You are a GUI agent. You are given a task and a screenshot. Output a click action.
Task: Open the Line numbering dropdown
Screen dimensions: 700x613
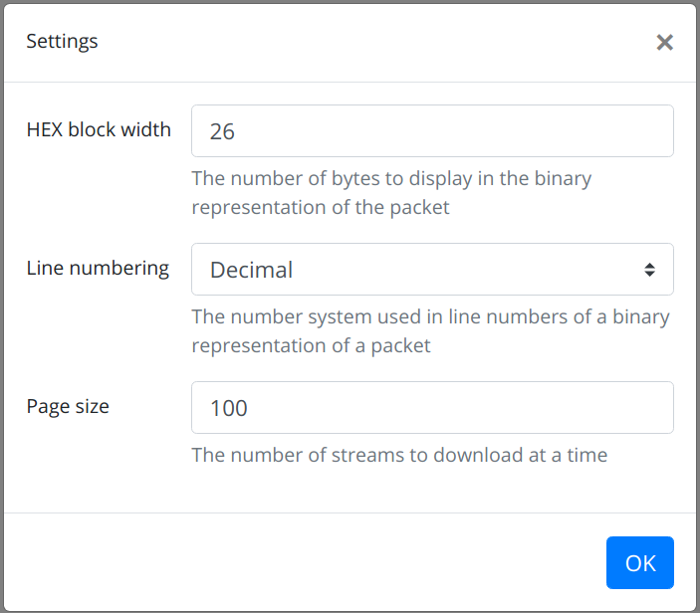point(432,270)
